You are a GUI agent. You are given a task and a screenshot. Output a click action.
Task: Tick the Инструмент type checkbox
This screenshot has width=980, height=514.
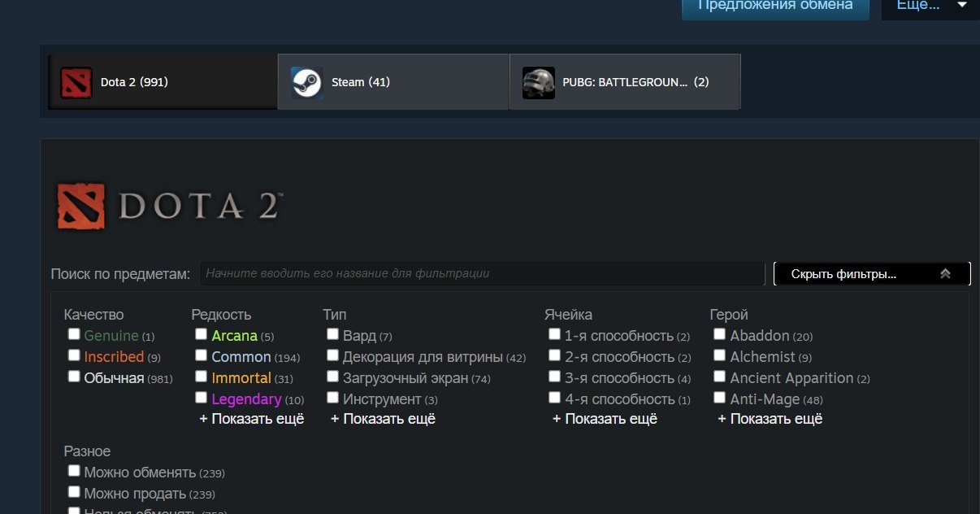pos(332,398)
